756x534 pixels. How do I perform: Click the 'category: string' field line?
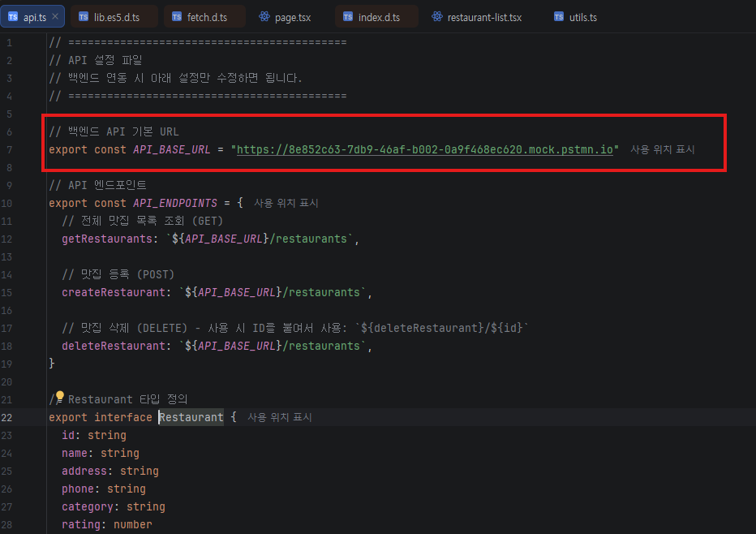[114, 506]
